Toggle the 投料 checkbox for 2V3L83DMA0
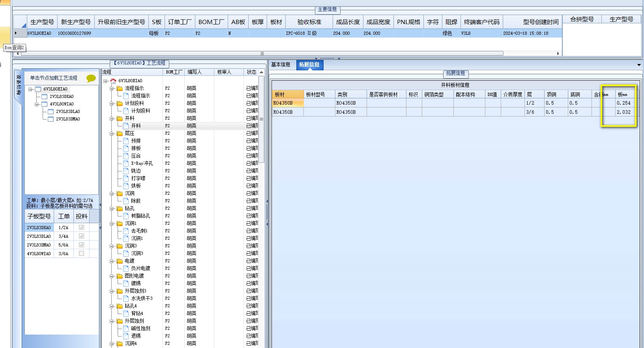The image size is (644, 348). (81, 245)
